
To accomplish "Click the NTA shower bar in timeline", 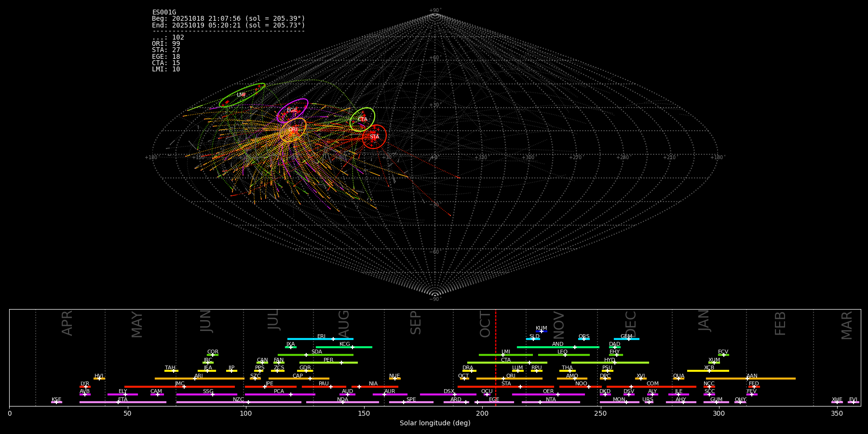I will coord(551,402).
